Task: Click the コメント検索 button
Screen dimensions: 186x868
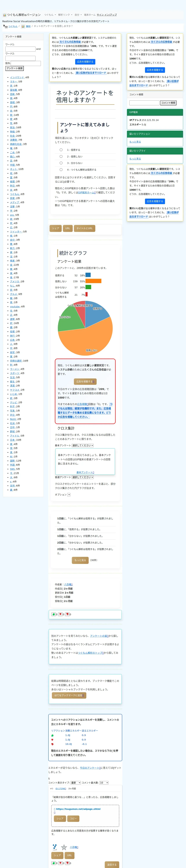Action: pos(168,103)
